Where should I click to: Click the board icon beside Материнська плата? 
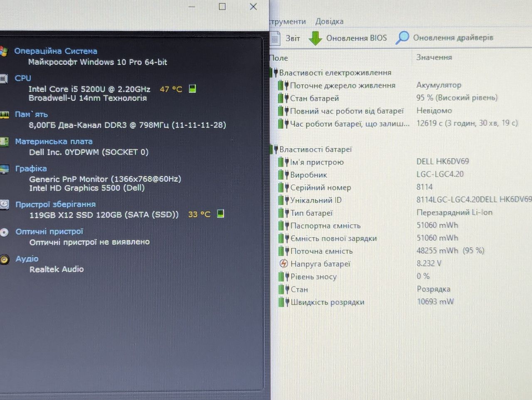(4, 142)
